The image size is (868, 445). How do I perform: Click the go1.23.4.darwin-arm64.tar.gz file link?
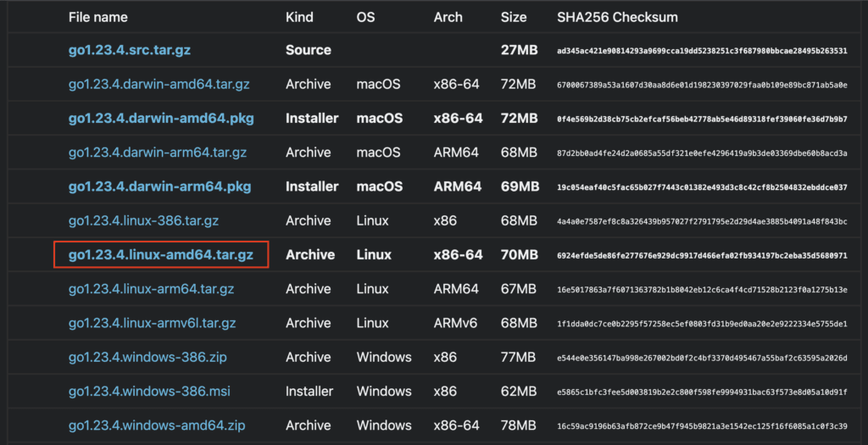[158, 153]
